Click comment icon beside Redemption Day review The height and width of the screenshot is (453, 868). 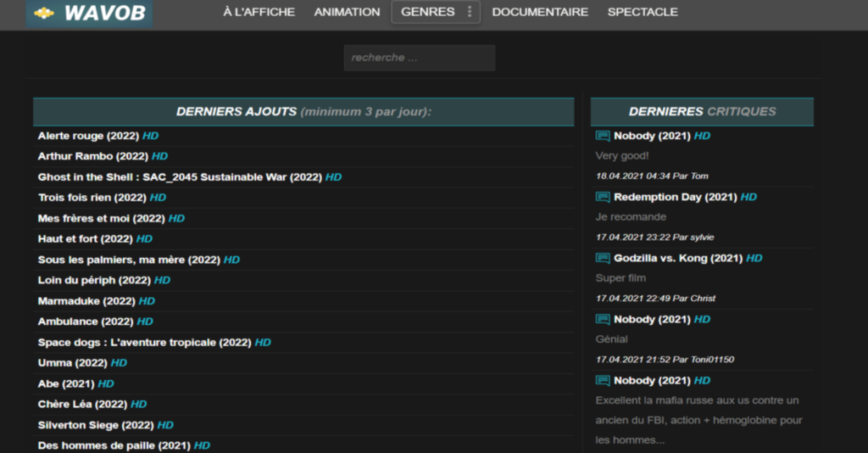(603, 197)
